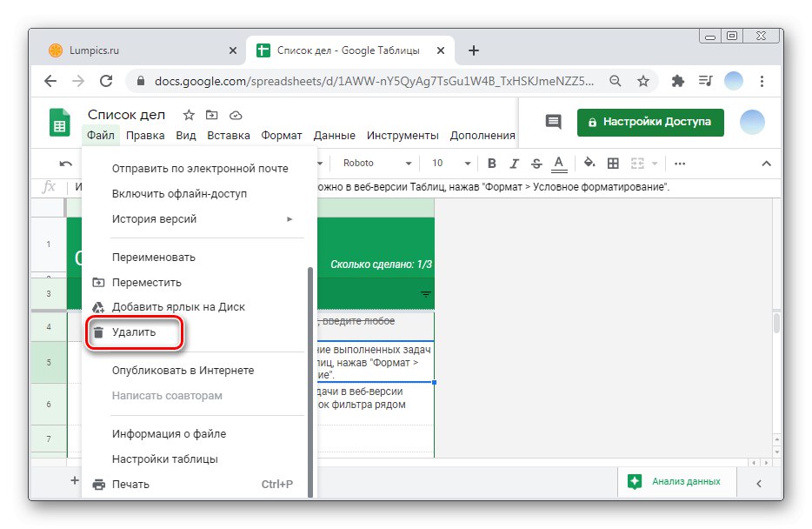The height and width of the screenshot is (529, 812).
Task: Expand the merge cells options arrow
Action: click(655, 164)
